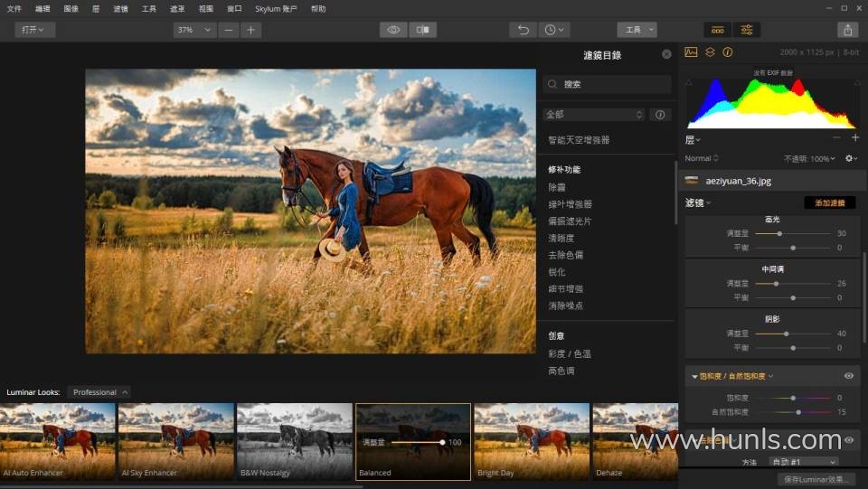This screenshot has height=489, width=868.
Task: Click the info icon beside layers icon
Action: click(x=727, y=52)
